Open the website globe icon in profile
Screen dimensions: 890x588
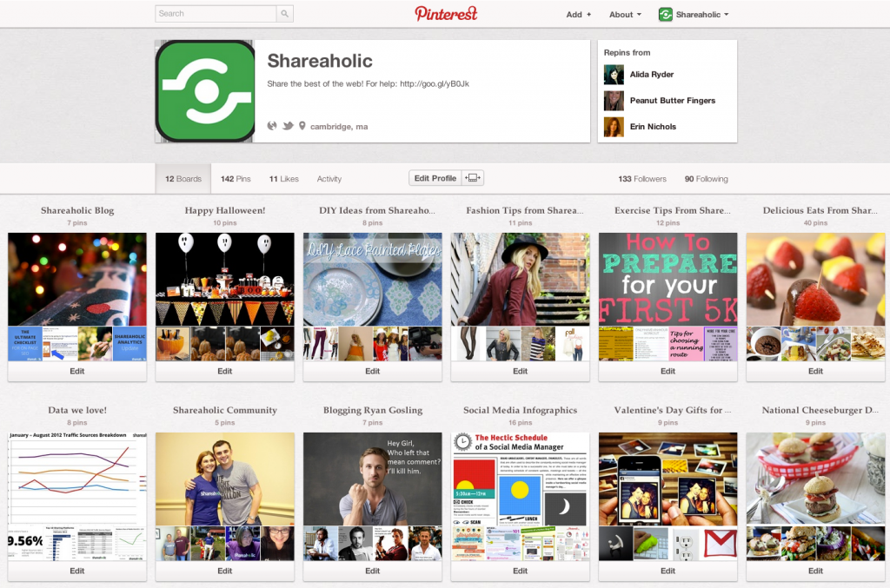point(272,126)
